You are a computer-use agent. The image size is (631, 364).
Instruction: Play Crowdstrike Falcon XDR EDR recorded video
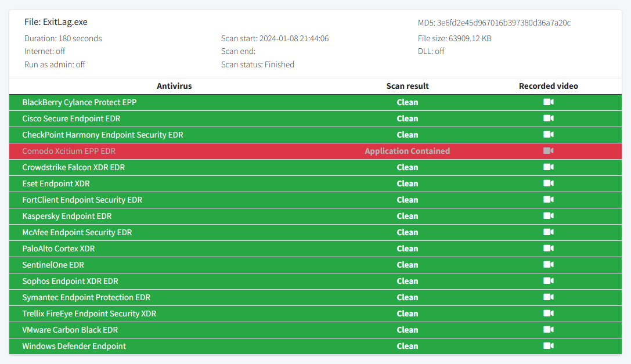point(549,167)
